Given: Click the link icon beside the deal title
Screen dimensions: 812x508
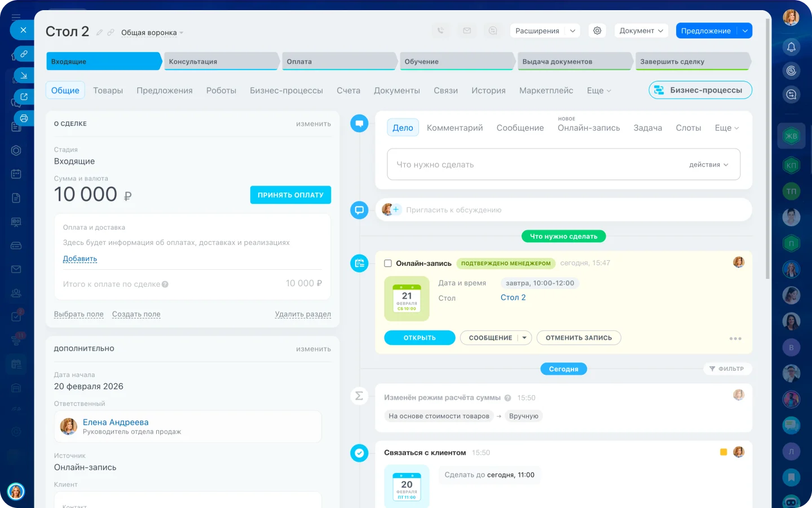Looking at the screenshot, I should pos(111,32).
